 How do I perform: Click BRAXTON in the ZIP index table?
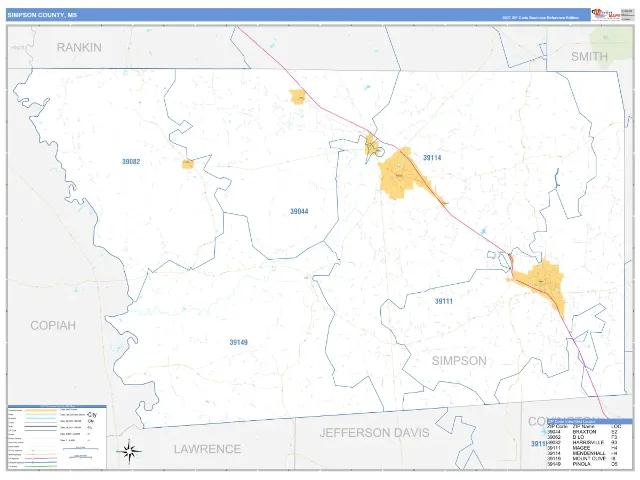[584, 432]
